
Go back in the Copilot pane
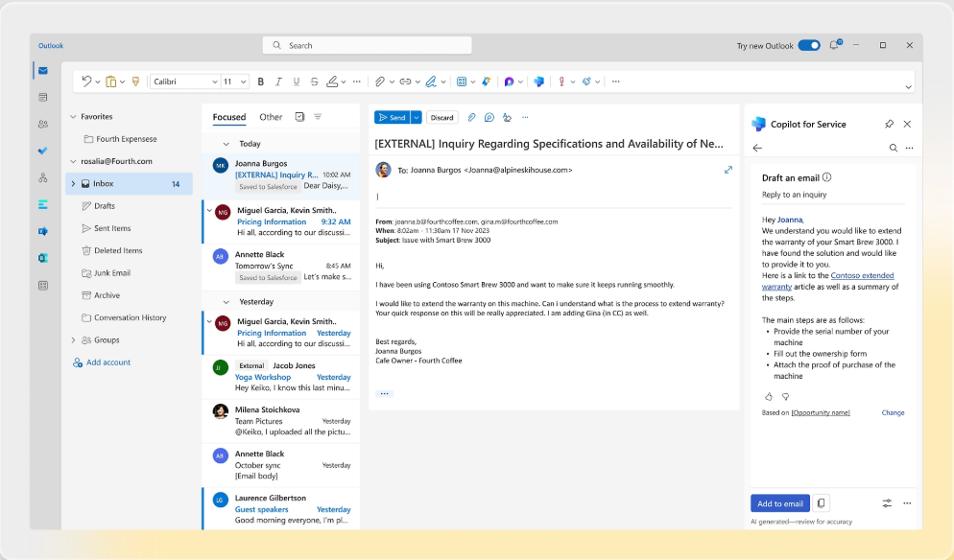tap(757, 148)
